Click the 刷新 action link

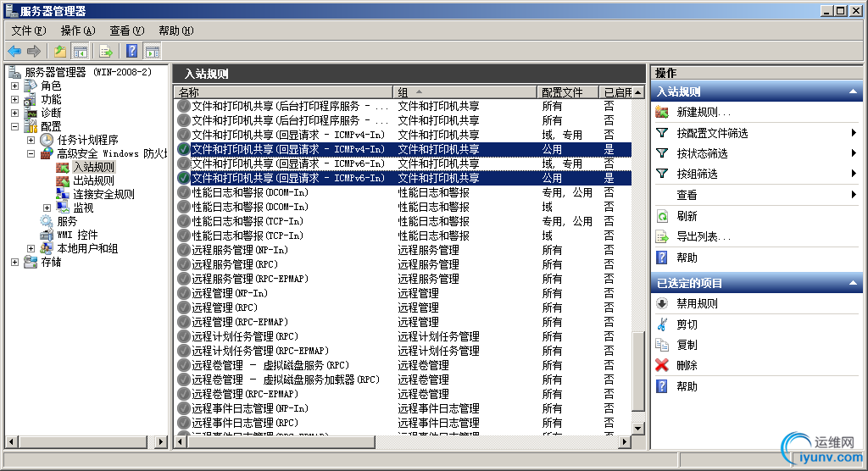point(687,216)
